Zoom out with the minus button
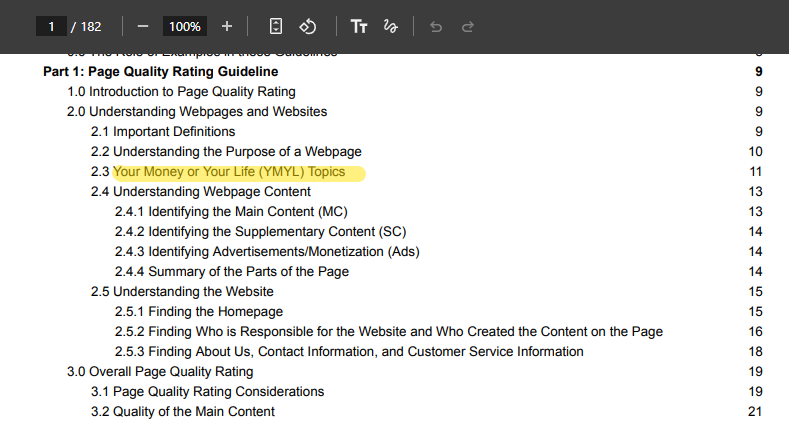This screenshot has width=789, height=423. (x=143, y=26)
